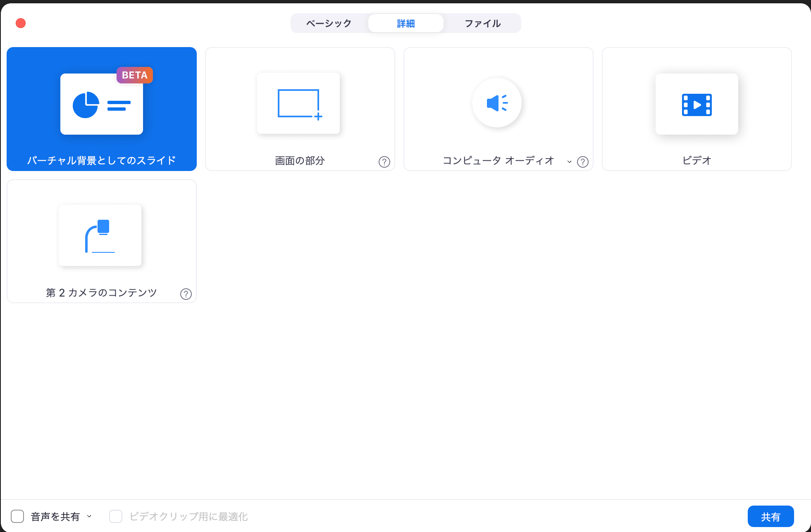
Task: Select the video file sharing icon
Action: 697,104
